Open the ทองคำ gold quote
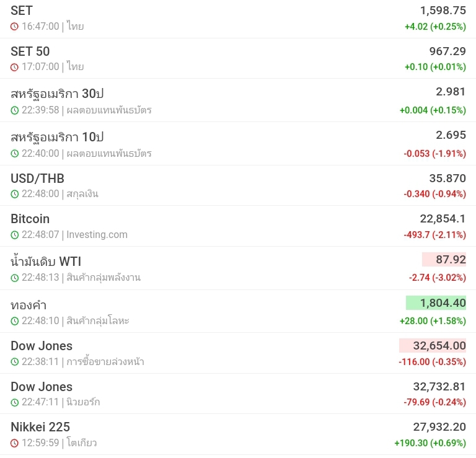 coord(29,306)
